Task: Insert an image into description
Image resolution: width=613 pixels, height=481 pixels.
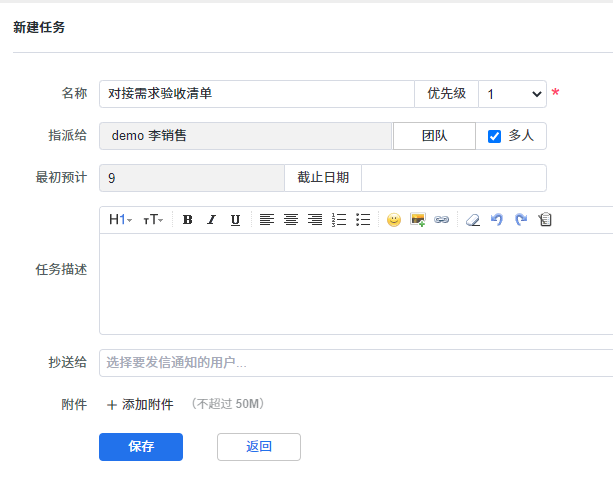Action: click(418, 220)
